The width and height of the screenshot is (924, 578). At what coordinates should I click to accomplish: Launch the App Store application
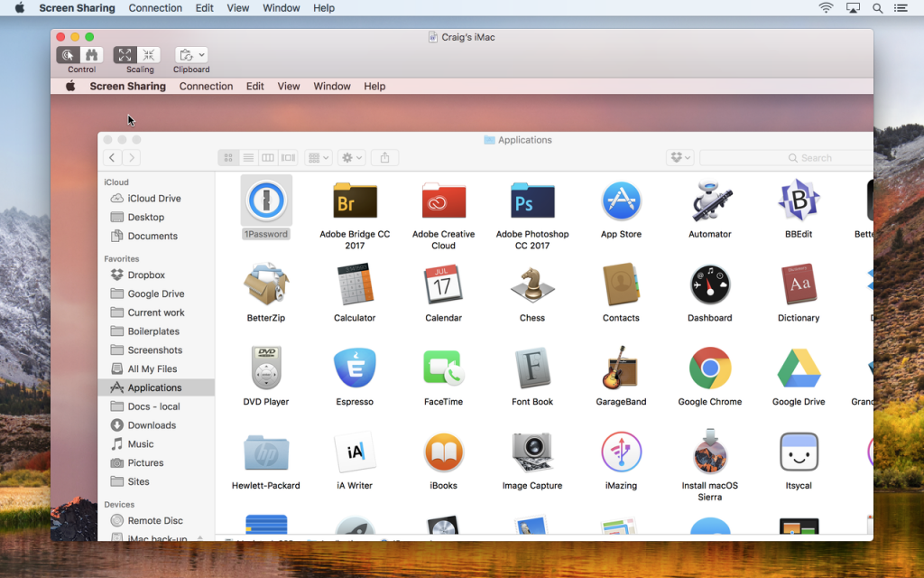click(621, 200)
